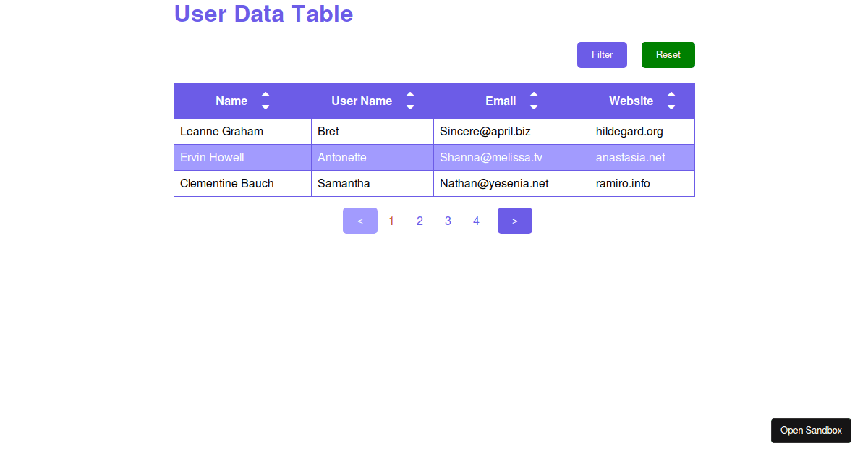Open page 4 of the table

[x=476, y=220]
